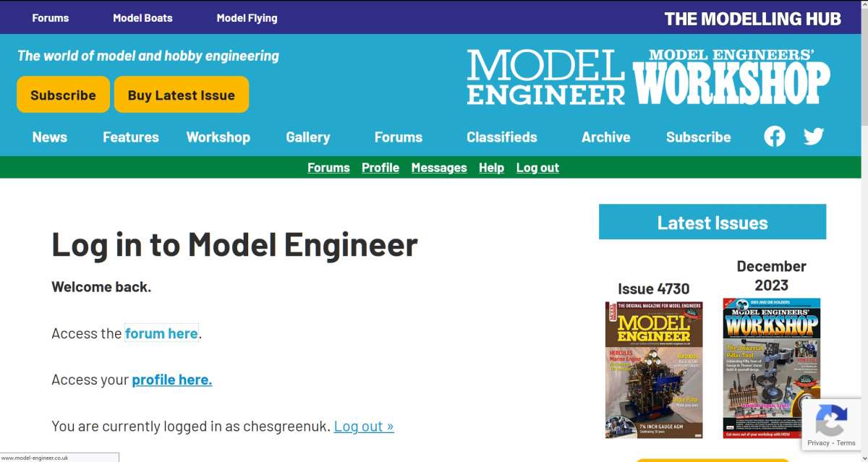Open Subscribe in the blue navigation bar
This screenshot has width=868, height=462.
699,137
